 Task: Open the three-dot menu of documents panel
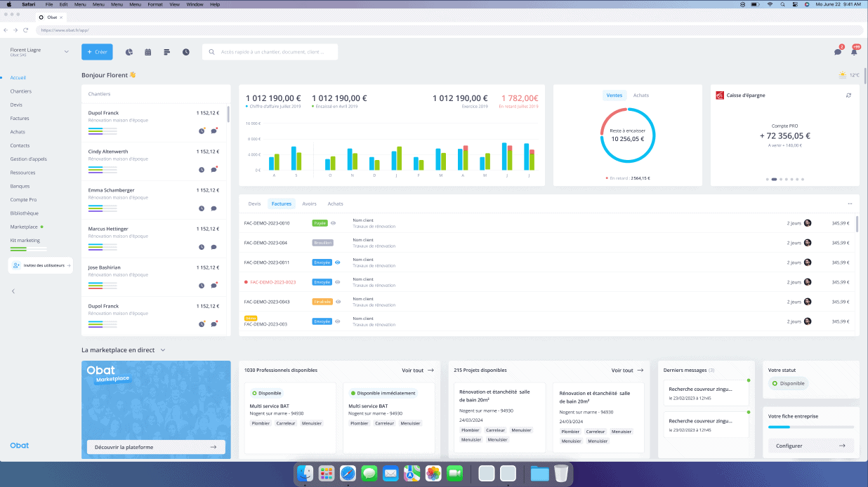pos(850,204)
